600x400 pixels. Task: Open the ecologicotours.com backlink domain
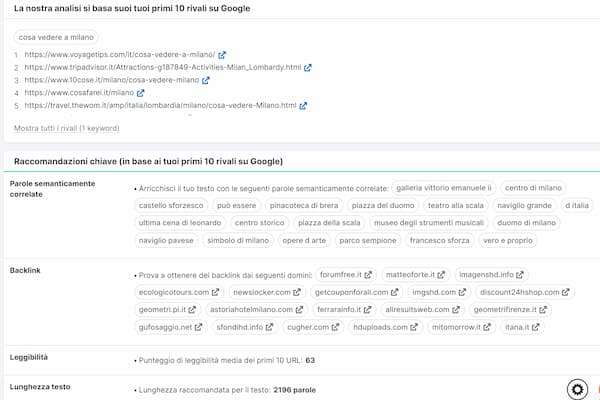pyautogui.click(x=174, y=292)
